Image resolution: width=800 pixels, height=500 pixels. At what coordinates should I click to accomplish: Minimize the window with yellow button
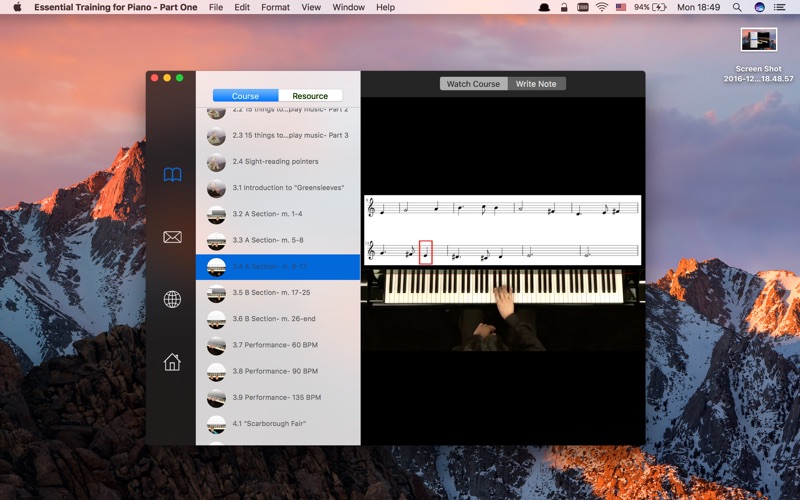click(x=167, y=78)
